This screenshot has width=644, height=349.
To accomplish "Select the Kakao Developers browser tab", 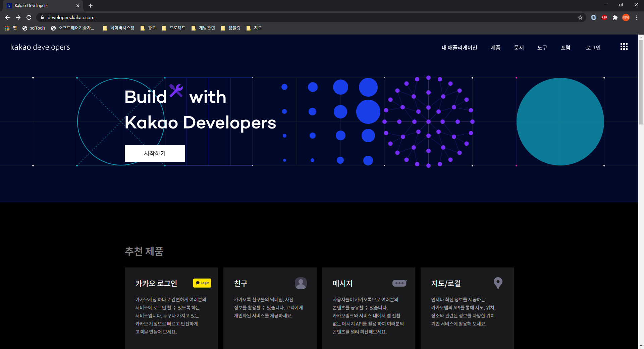I will 44,6.
